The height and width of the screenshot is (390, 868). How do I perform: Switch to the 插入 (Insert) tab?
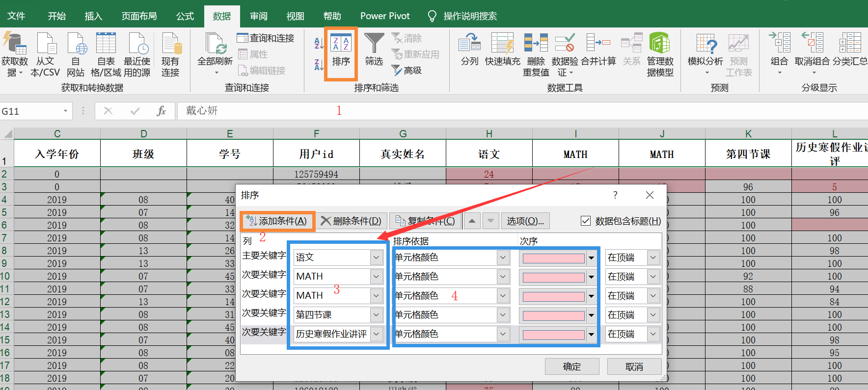[93, 16]
